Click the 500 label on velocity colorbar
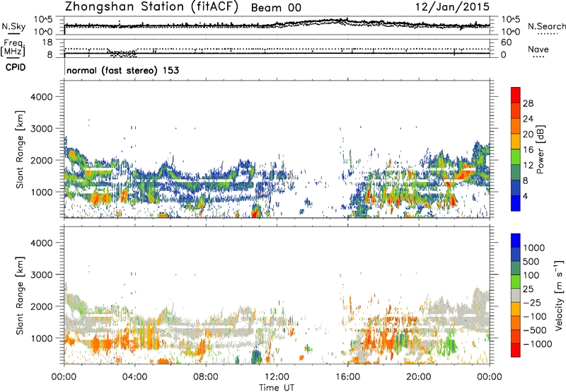The width and height of the screenshot is (566, 392). click(531, 262)
